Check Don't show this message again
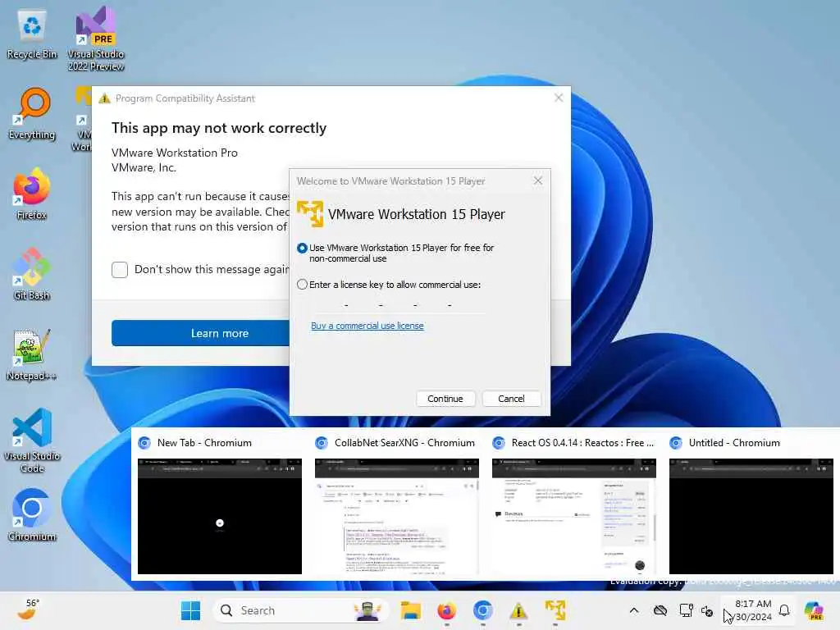Screen dimensions: 840x630 pyautogui.click(x=120, y=269)
